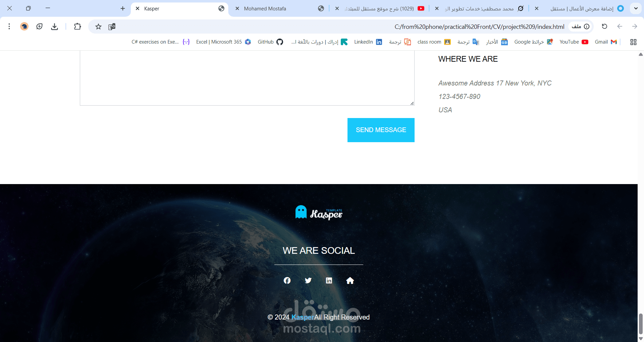The height and width of the screenshot is (342, 644).
Task: Switch to the Kasper tab
Action: click(x=179, y=8)
